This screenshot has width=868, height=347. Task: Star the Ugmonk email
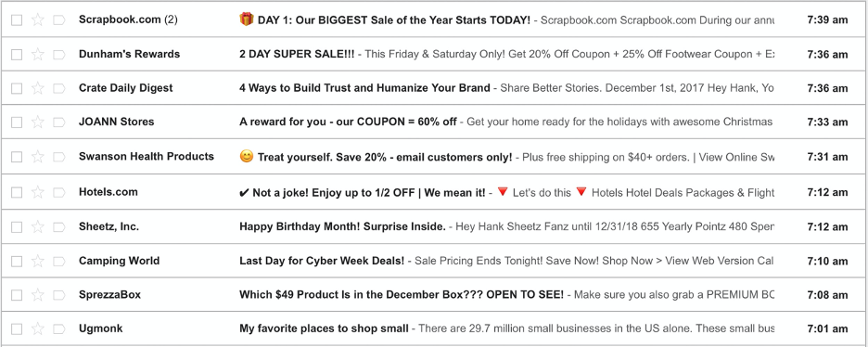pyautogui.click(x=38, y=328)
